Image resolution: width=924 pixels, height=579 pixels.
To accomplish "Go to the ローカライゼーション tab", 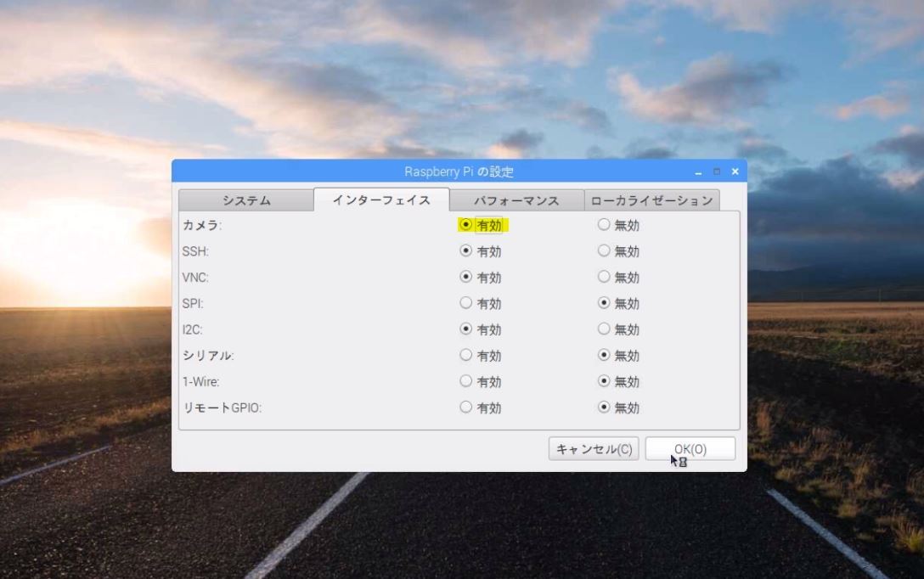I will click(651, 200).
